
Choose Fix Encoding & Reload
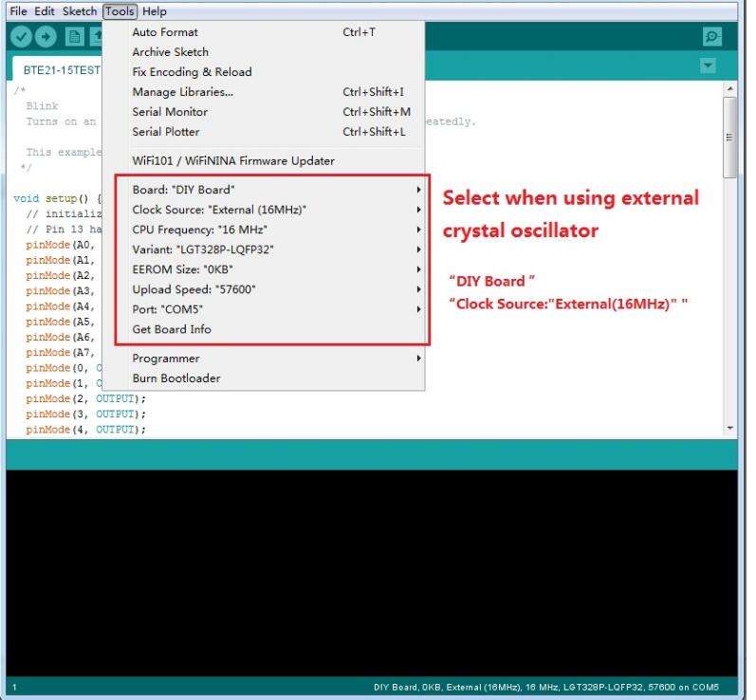[265, 72]
